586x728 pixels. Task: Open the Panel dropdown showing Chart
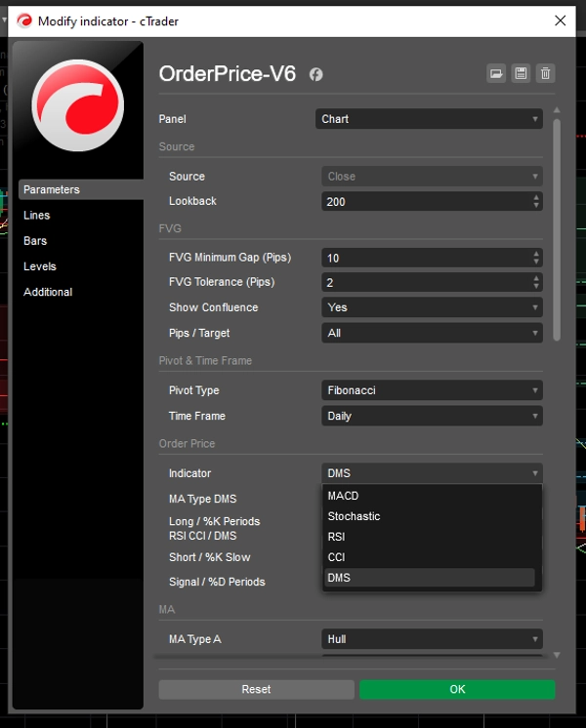point(429,119)
